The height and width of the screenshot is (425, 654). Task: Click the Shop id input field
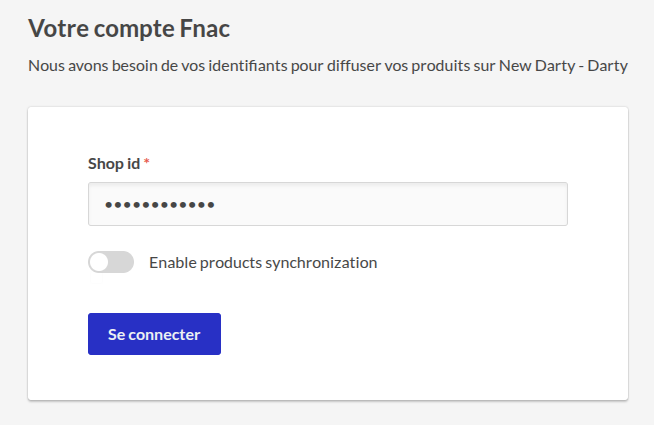[327, 204]
